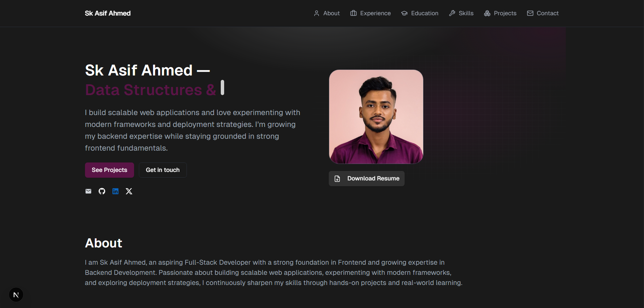
Task: Click the graduation cap icon beside Education
Action: (x=404, y=13)
